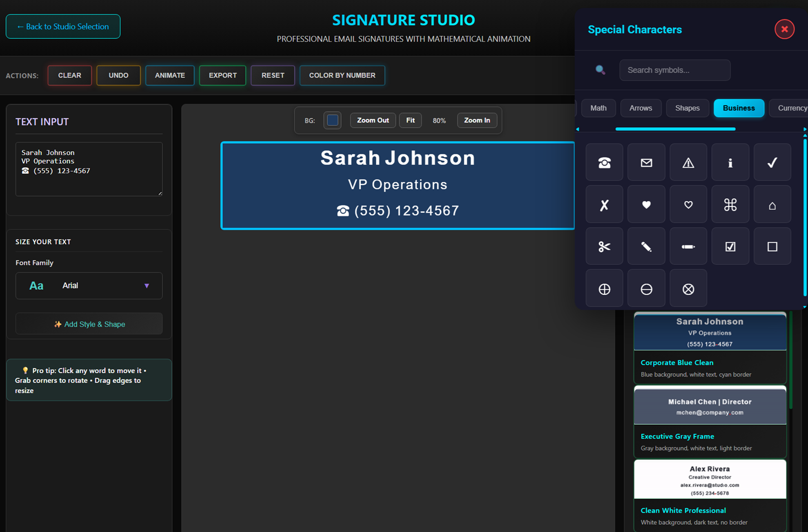The image size is (808, 532).
Task: Insert the scissors symbol
Action: click(604, 247)
